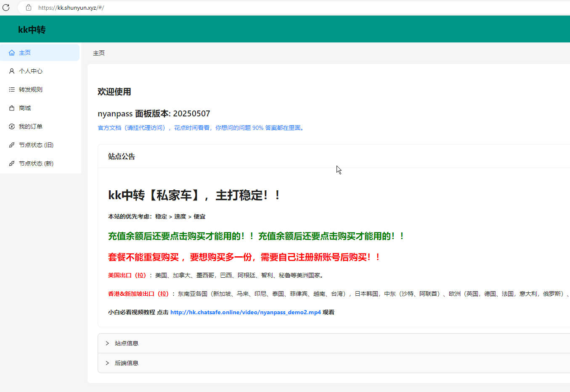Click the red 套餐不能重复购买 notice
This screenshot has height=392, width=570.
click(x=244, y=257)
